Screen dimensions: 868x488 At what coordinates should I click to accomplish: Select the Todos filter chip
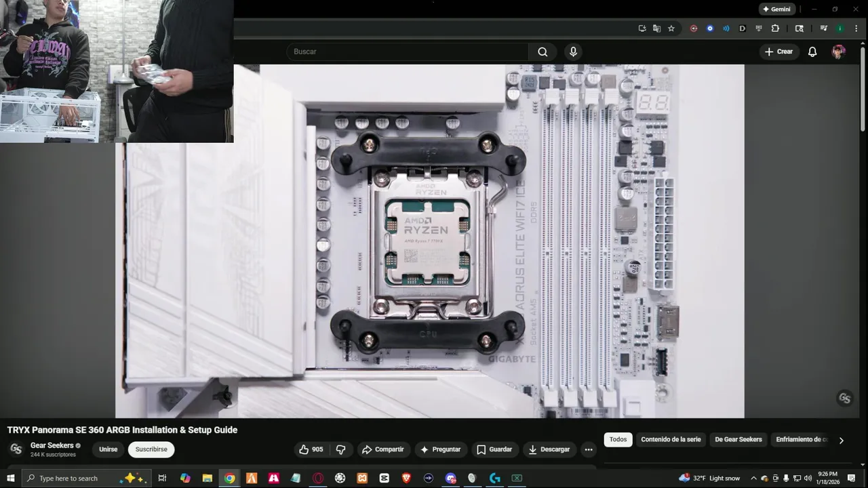click(x=618, y=440)
